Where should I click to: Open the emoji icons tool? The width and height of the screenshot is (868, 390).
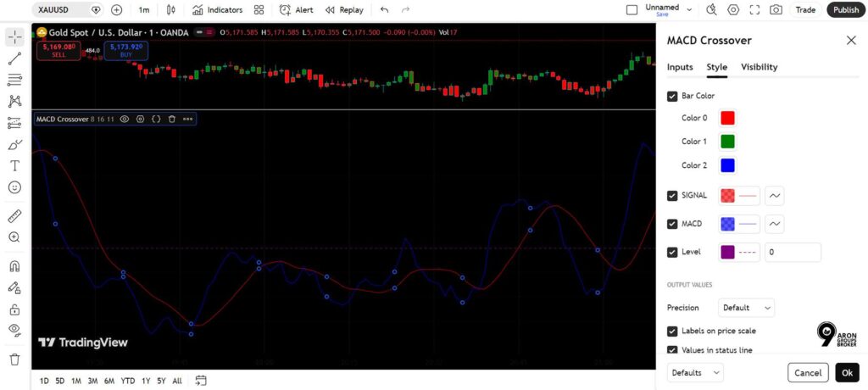pos(15,187)
